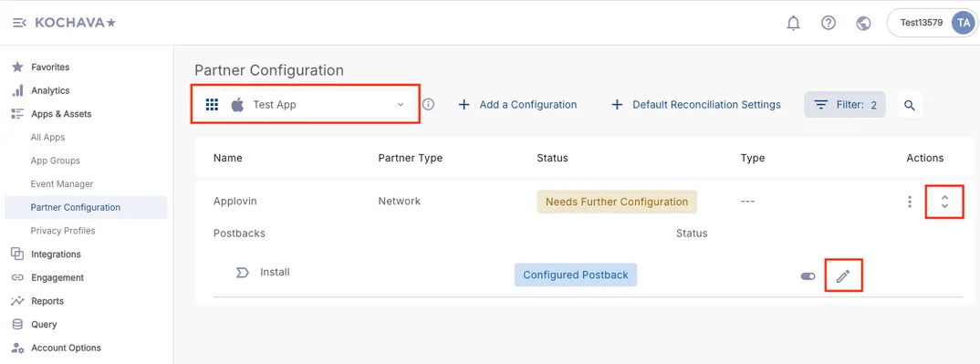Click the info icon next to app selector
This screenshot has height=364, width=980.
pos(428,104)
